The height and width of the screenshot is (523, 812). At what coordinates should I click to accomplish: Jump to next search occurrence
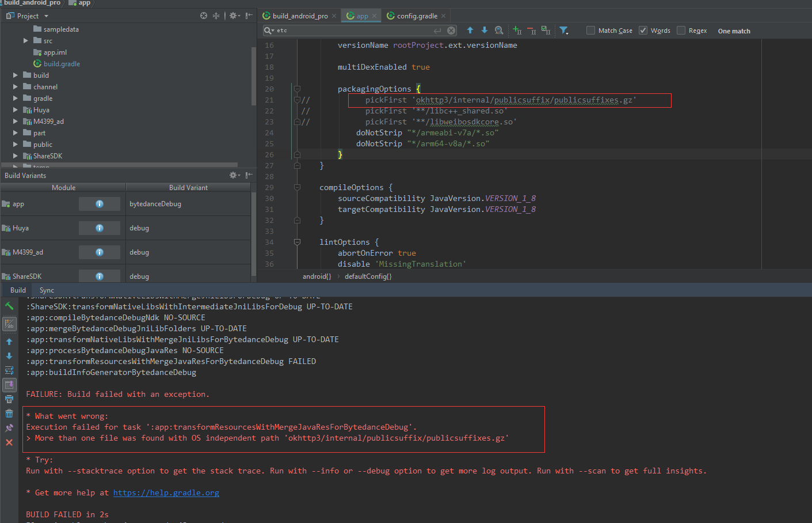(x=485, y=31)
